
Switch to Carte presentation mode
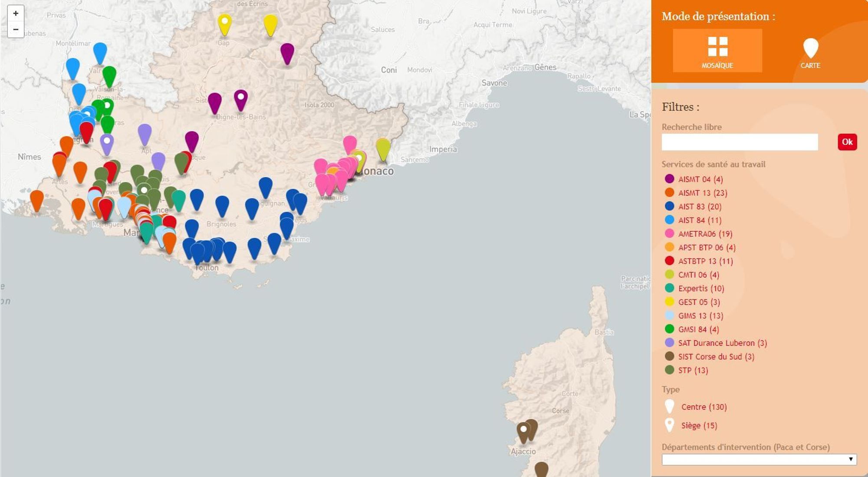coord(810,53)
